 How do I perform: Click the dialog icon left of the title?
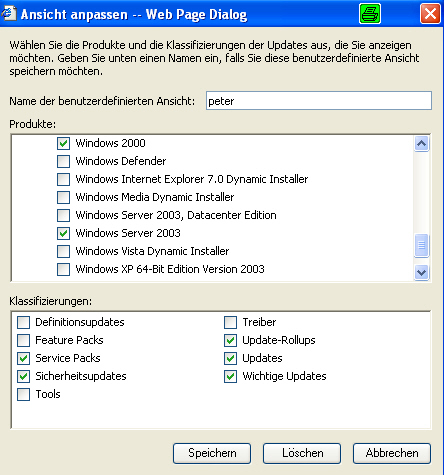pos(9,13)
